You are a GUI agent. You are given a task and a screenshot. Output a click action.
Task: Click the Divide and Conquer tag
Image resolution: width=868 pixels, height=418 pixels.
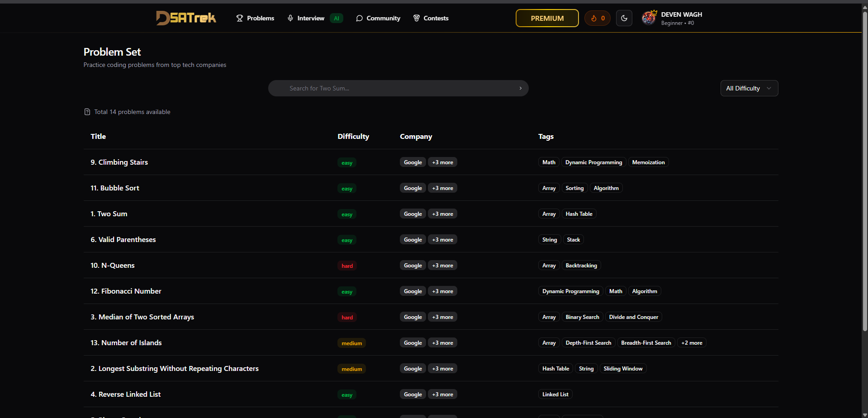click(633, 317)
